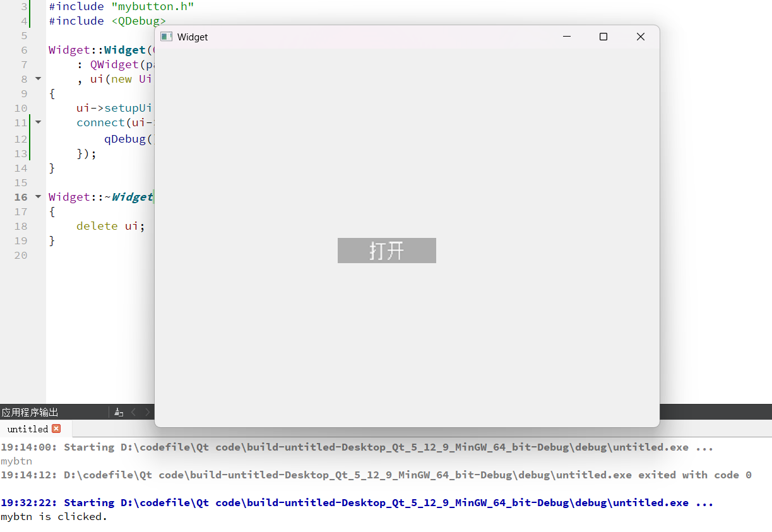Click the #include "mybutton.h" line
Viewport: 772px width, 532px height.
[x=121, y=6]
